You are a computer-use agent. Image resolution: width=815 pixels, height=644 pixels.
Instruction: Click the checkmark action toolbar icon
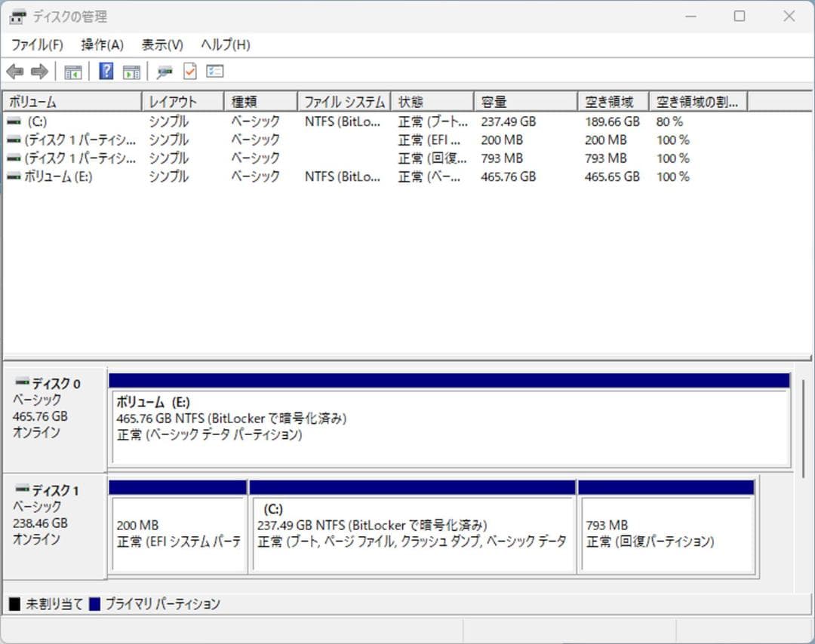189,71
